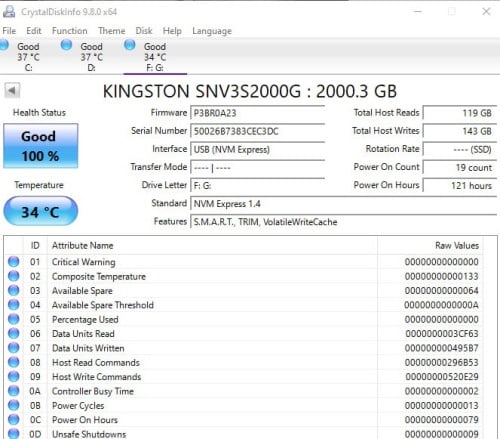This screenshot has width=500, height=439.
Task: Click status orb for Composite Temperature row
Action: pyautogui.click(x=14, y=276)
